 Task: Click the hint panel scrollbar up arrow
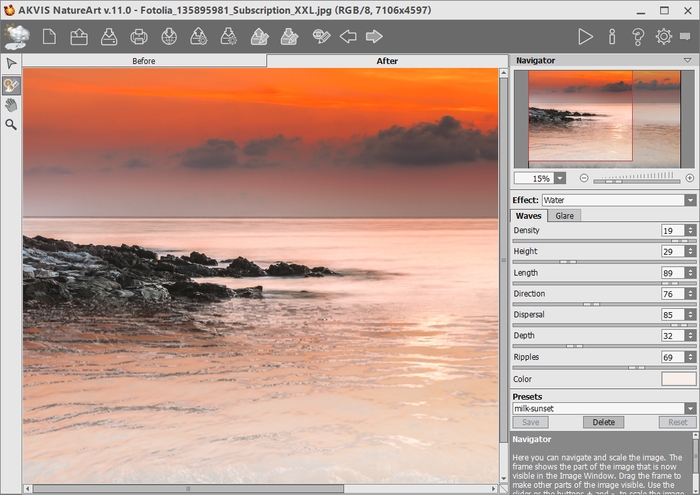tap(696, 435)
